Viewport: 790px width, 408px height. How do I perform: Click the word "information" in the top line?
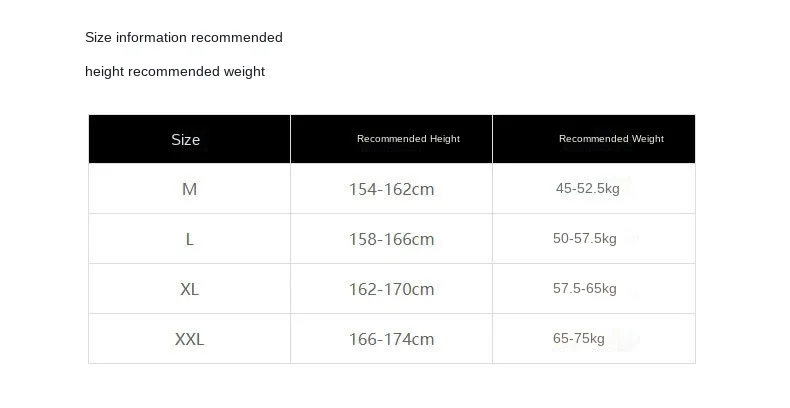pos(151,38)
